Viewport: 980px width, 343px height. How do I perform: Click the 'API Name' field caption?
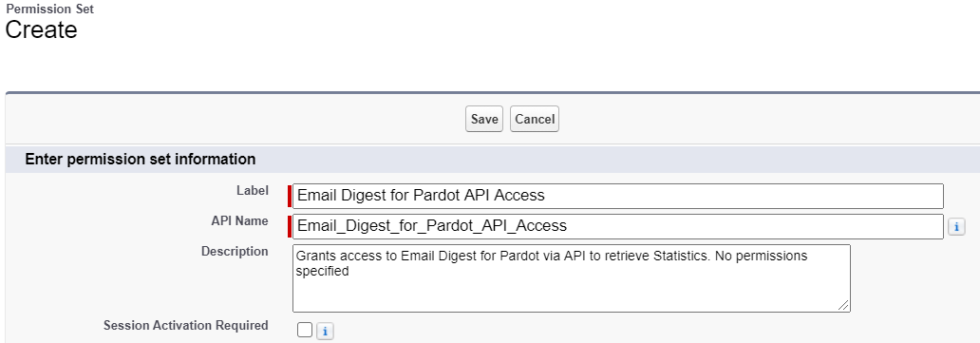[x=240, y=221]
